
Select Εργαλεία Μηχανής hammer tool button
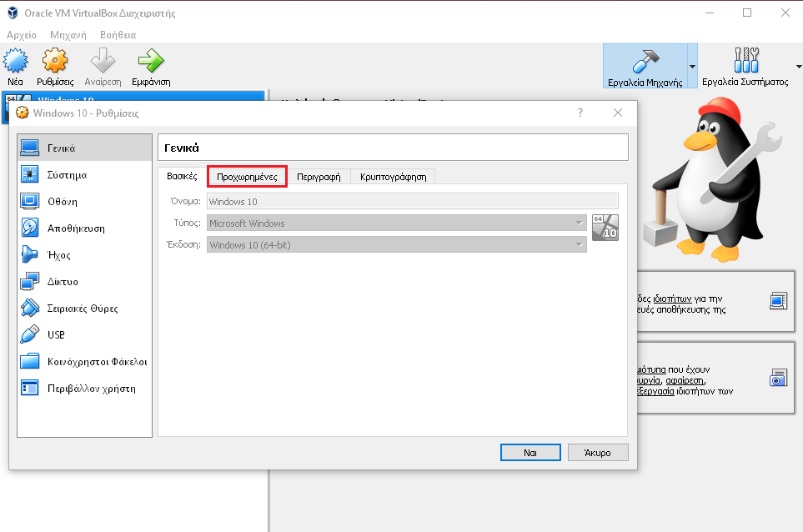pos(645,66)
